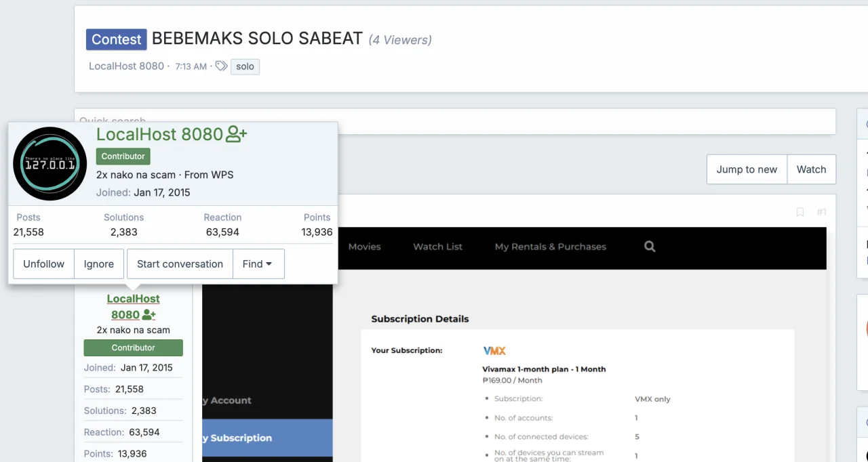Click the sidebar Joined date Jan 17, 2015
Image resolution: width=868 pixels, height=462 pixels.
pos(146,368)
